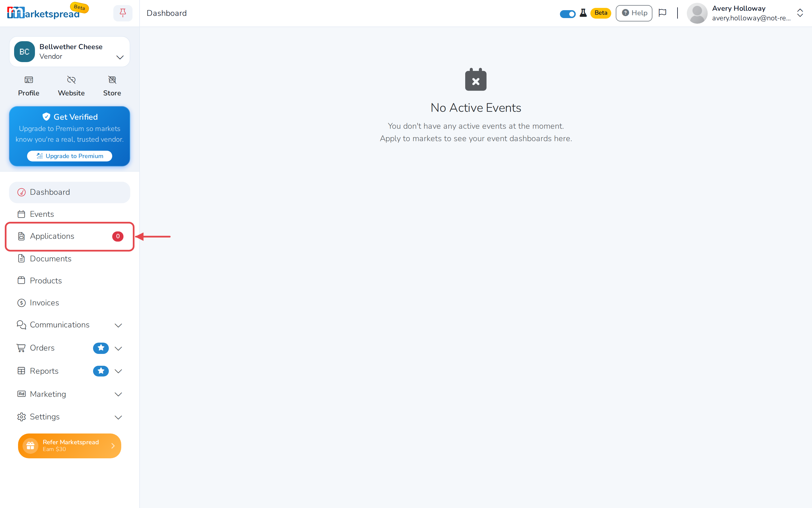Viewport: 812px width, 508px height.
Task: Open the Store shortcut icon
Action: tap(112, 80)
